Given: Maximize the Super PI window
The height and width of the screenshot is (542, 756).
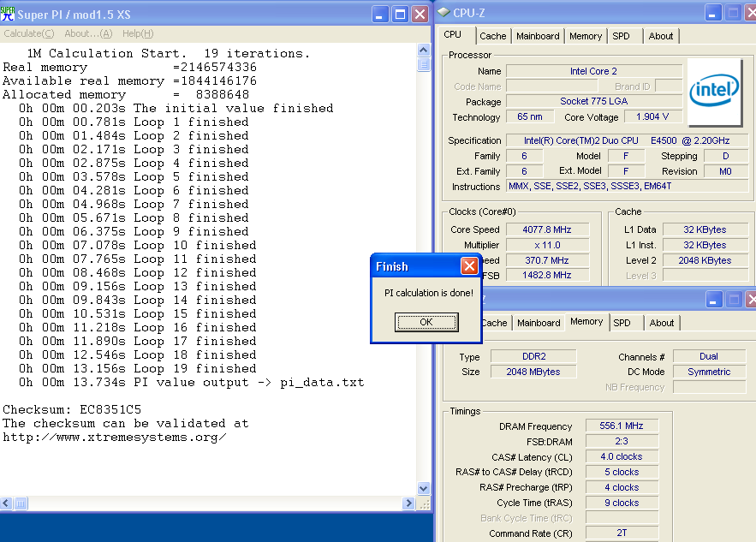Looking at the screenshot, I should [400, 15].
